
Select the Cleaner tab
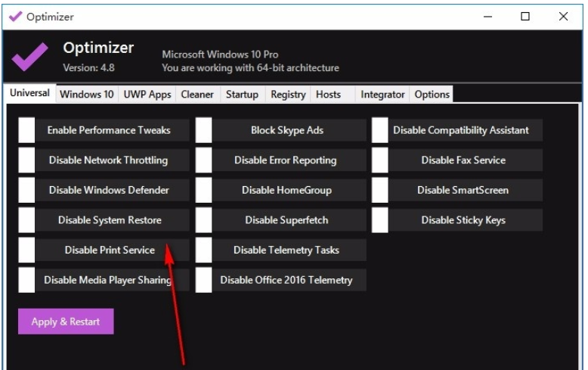point(197,95)
